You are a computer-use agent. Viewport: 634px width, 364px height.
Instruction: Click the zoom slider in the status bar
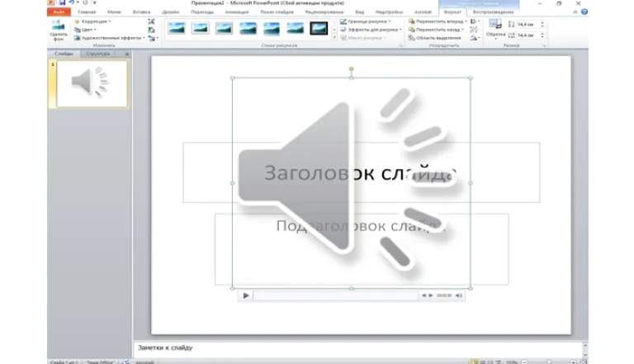549,362
